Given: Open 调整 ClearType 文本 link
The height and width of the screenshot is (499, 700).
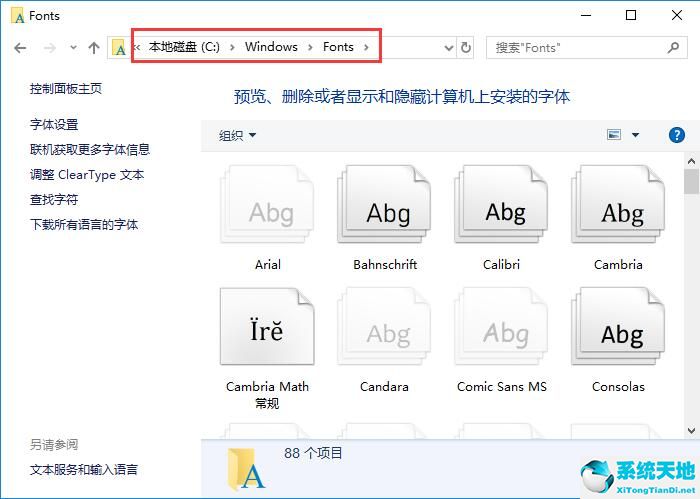Looking at the screenshot, I should [x=87, y=175].
